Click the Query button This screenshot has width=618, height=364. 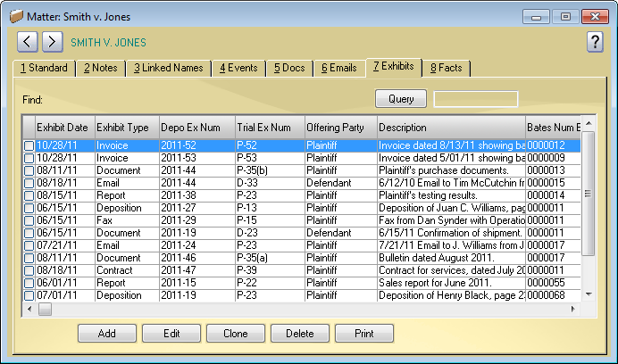coord(401,98)
